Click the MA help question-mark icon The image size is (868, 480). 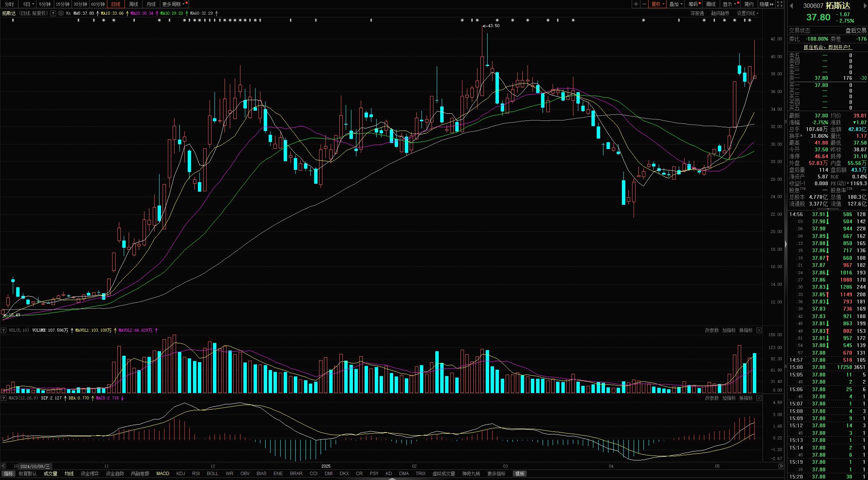(x=53, y=13)
